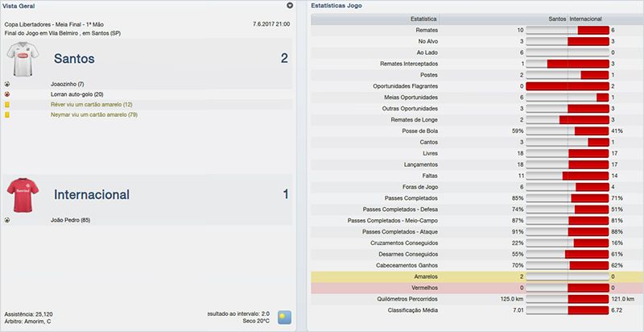The width and height of the screenshot is (644, 332).
Task: Select the Amarelos highlighted stats row
Action: (473, 276)
